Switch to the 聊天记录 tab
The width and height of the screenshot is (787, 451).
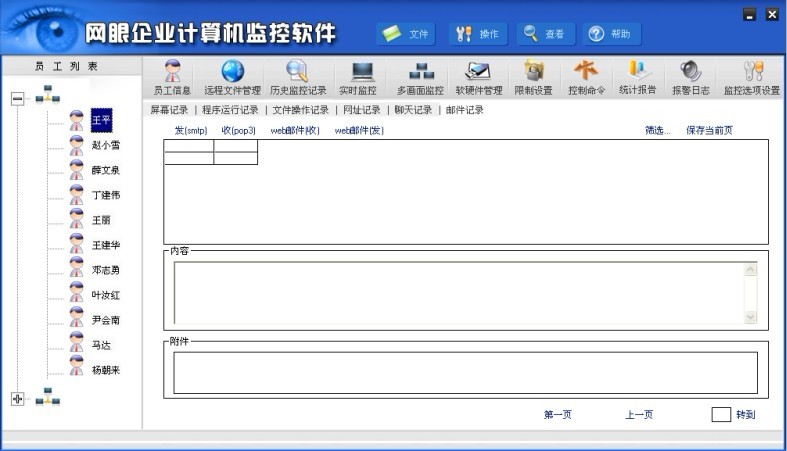(413, 110)
